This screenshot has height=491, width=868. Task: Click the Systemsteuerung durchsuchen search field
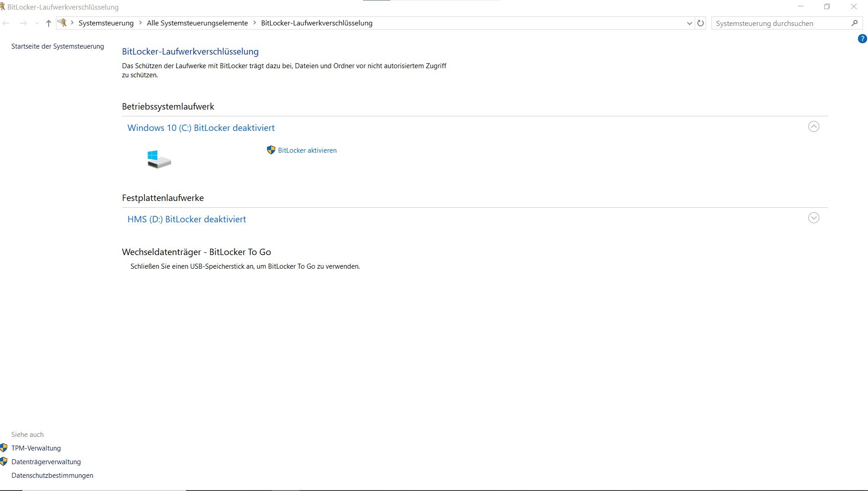click(x=782, y=23)
